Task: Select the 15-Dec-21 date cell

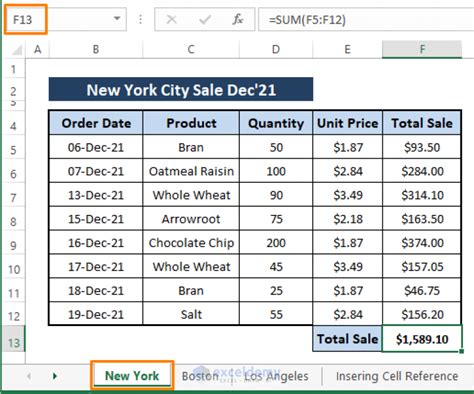Action: pos(96,219)
